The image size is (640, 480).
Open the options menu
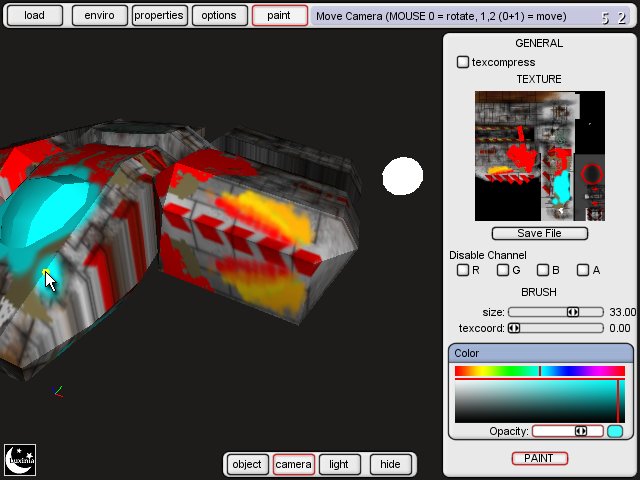218,15
